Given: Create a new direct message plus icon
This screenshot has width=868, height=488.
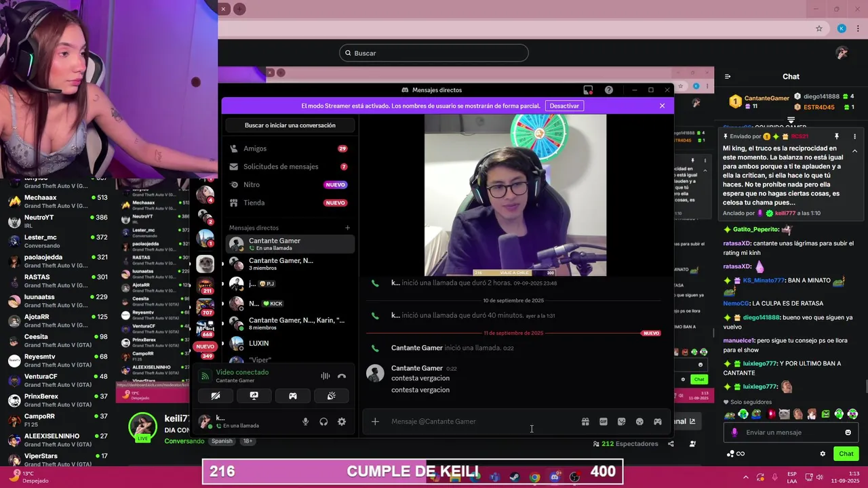Looking at the screenshot, I should [348, 228].
